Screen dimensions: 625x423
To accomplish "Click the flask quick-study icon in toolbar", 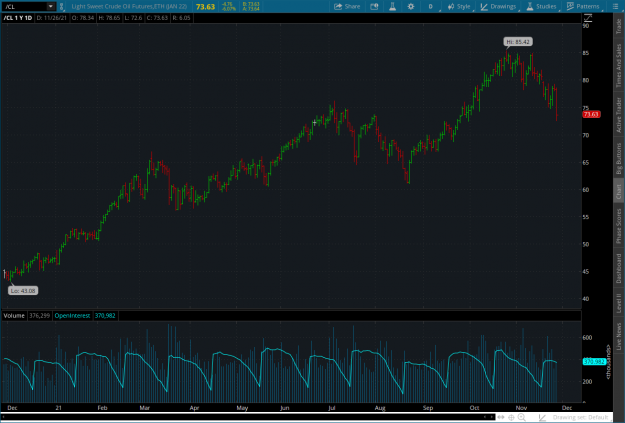I will click(392, 6).
